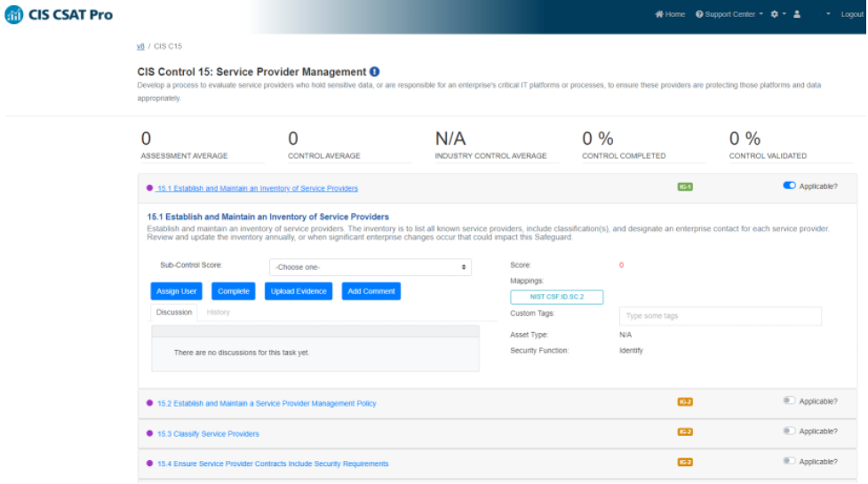Switch to the History tab
This screenshot has height=484, width=868.
point(218,313)
